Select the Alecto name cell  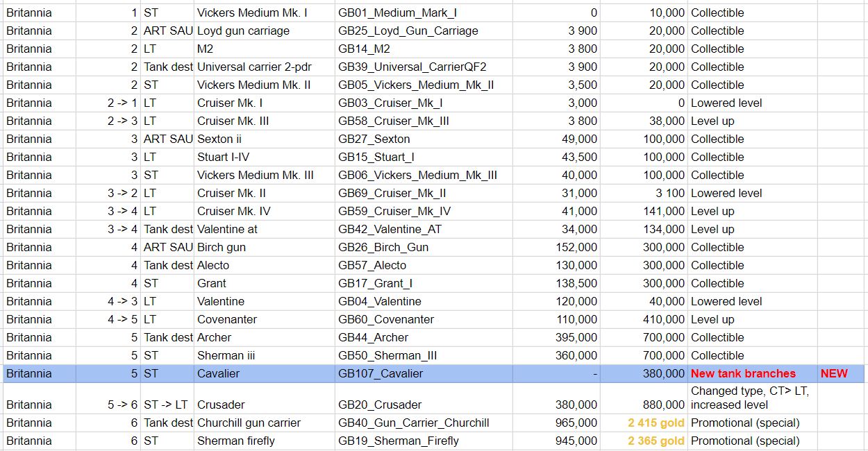tap(264, 265)
